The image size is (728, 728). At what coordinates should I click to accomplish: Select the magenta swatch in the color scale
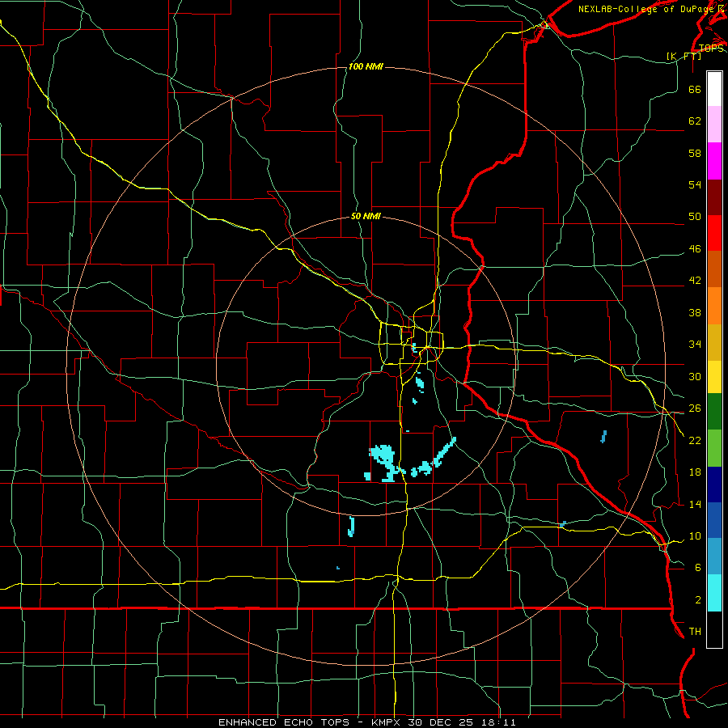tap(714, 161)
